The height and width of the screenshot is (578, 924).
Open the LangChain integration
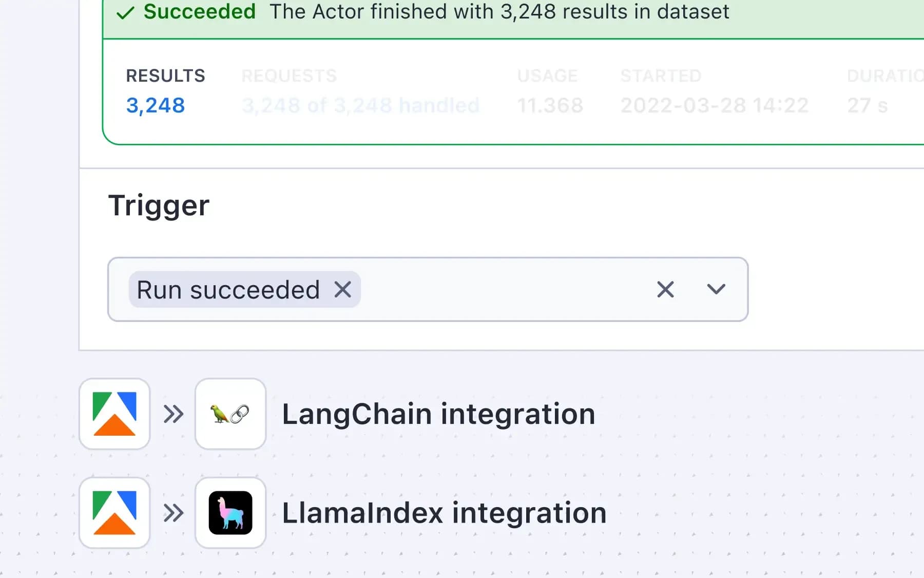point(438,414)
